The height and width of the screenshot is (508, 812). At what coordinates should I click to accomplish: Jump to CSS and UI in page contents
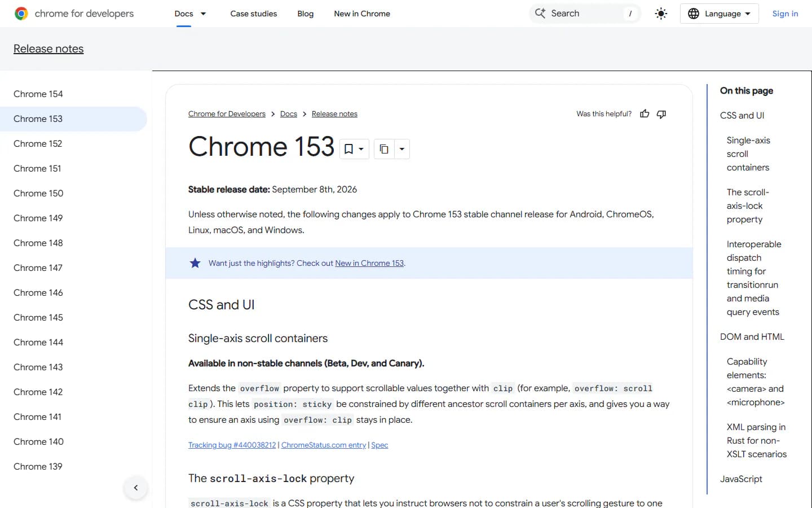click(742, 116)
